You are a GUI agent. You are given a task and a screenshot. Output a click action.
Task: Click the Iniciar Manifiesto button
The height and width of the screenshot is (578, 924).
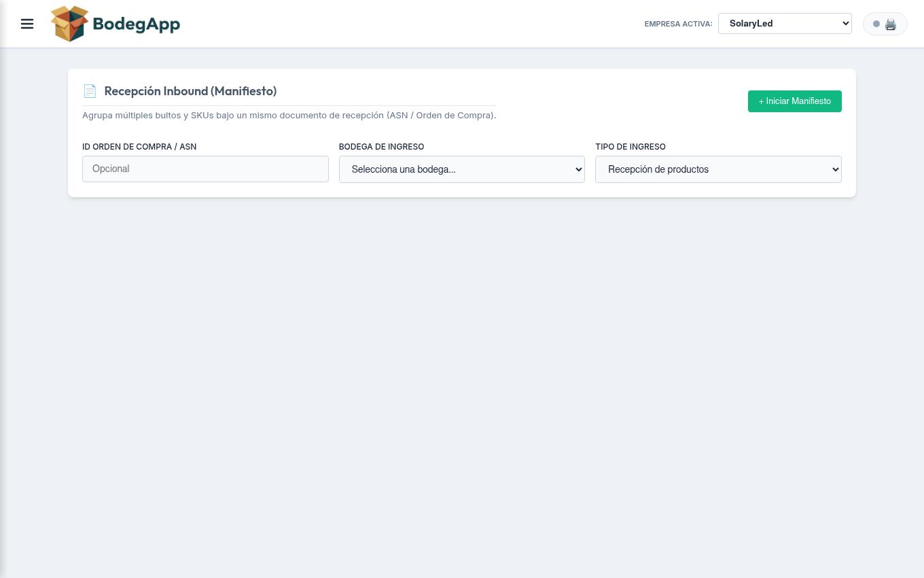click(x=795, y=101)
